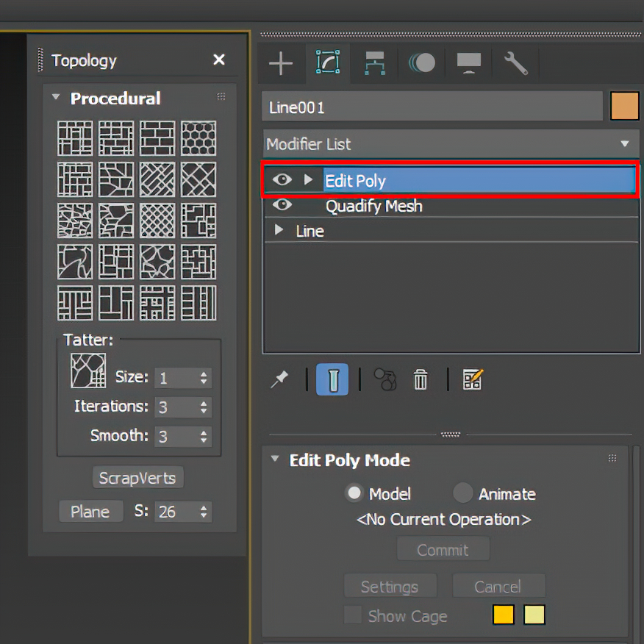Click the Tatter pattern icon
Viewport: 644px width, 644px height.
point(88,370)
